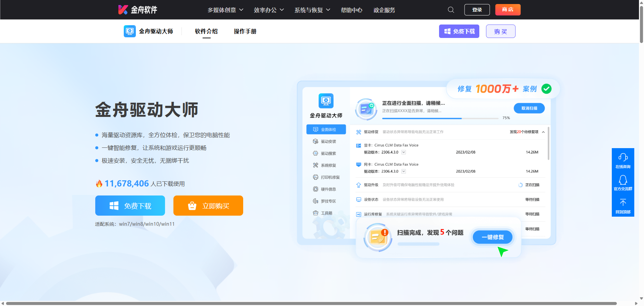
Task: Select 罗技专区 sidebar icon in preview
Action: (315, 201)
